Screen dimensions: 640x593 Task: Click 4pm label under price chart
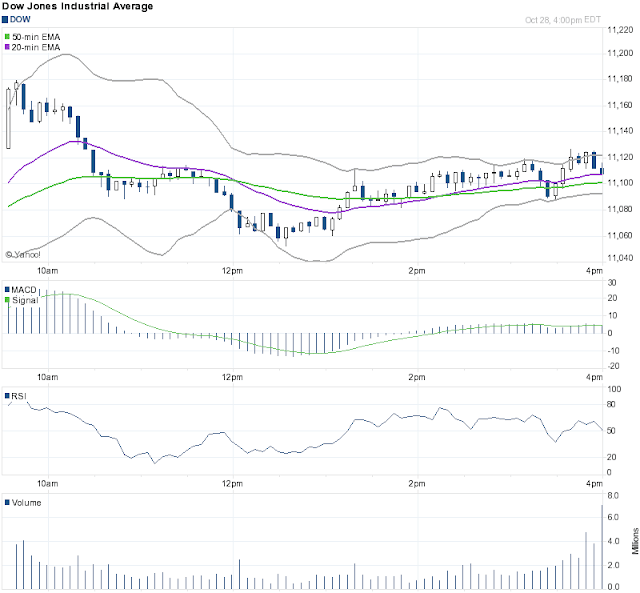coord(594,271)
